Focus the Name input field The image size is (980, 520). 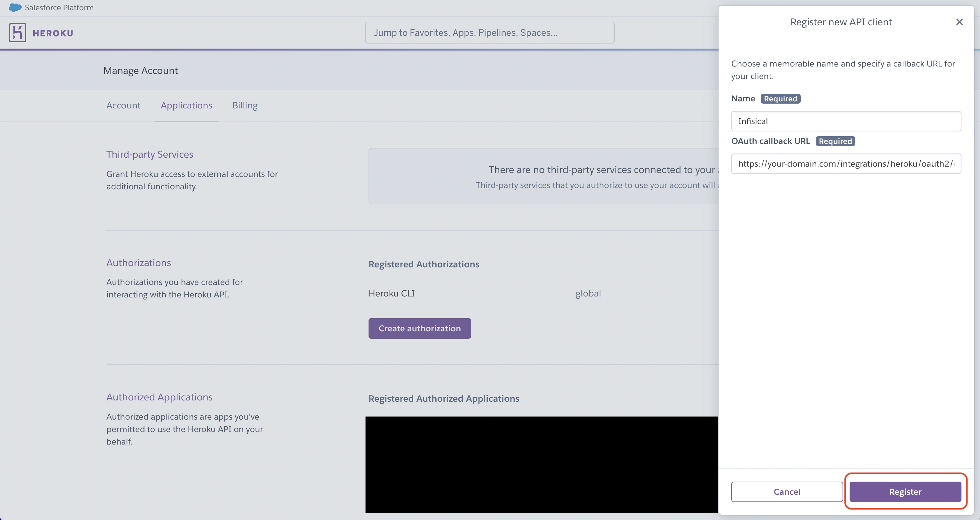coord(846,121)
